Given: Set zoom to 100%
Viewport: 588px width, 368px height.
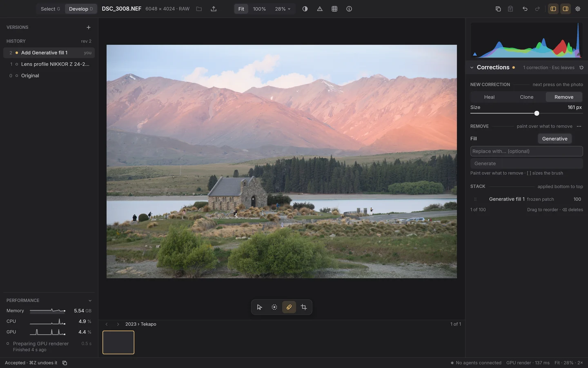Looking at the screenshot, I should tap(259, 9).
